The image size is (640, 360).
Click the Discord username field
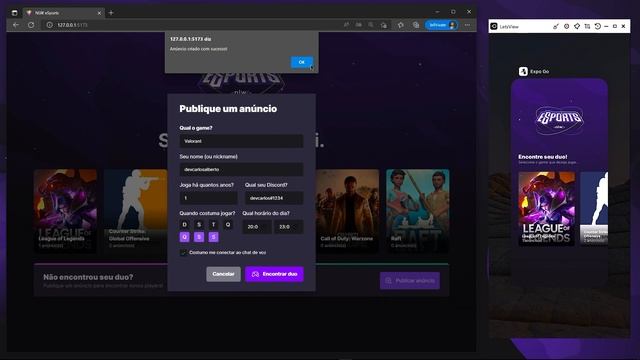pos(274,198)
